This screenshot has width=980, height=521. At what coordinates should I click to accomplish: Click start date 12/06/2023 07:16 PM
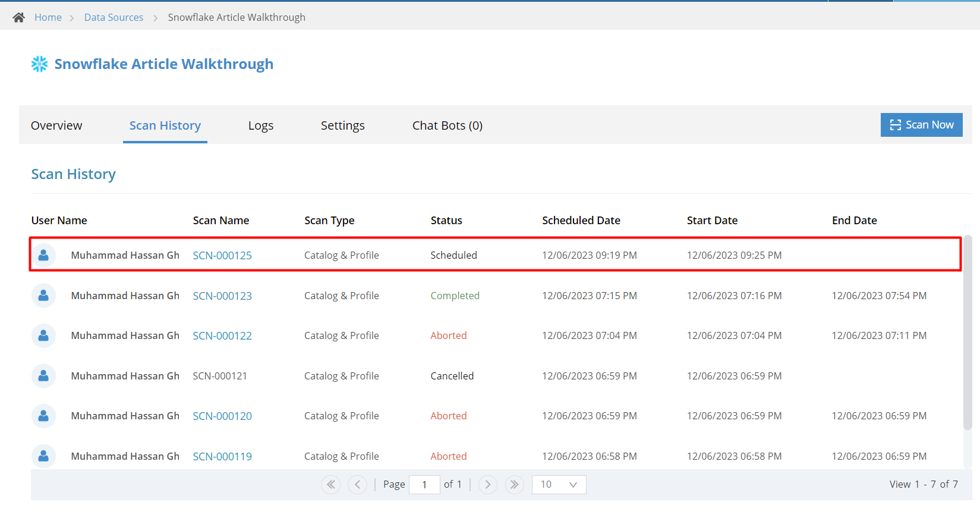pos(735,296)
